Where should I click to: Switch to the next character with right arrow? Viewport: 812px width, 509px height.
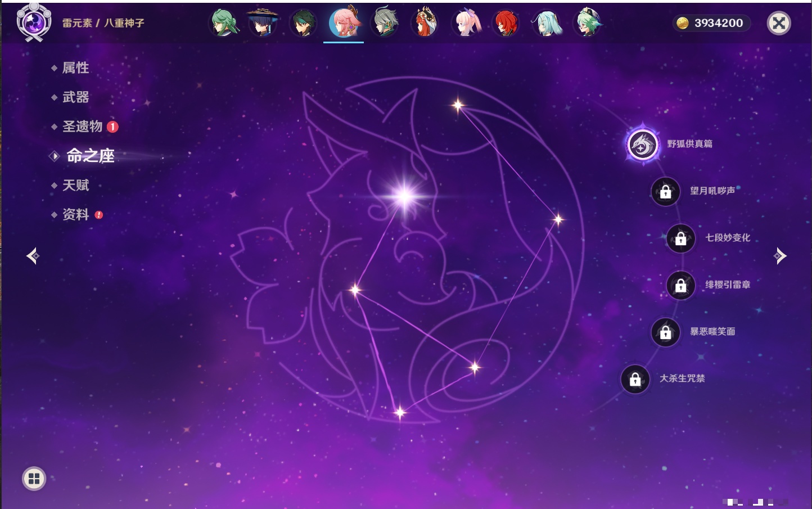coord(780,256)
